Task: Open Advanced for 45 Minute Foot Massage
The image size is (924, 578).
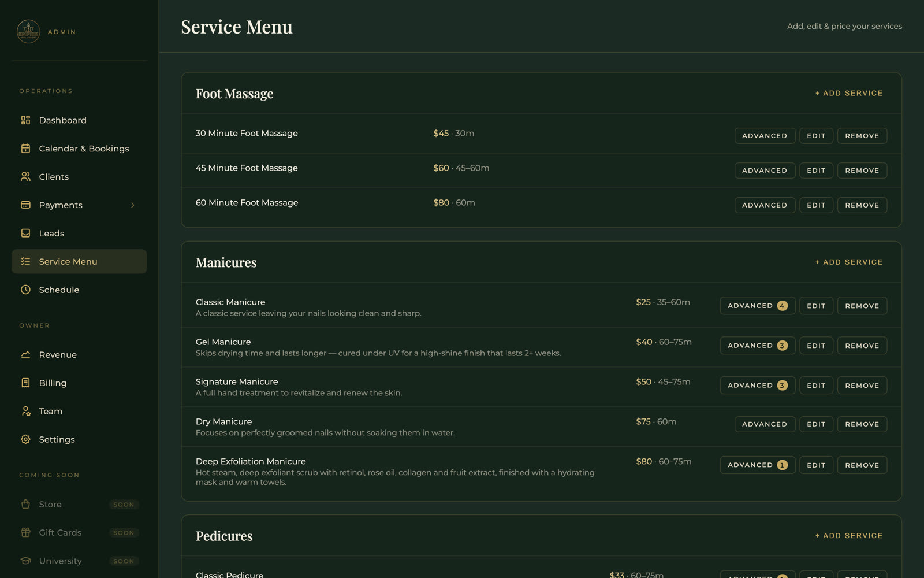Action: (765, 171)
